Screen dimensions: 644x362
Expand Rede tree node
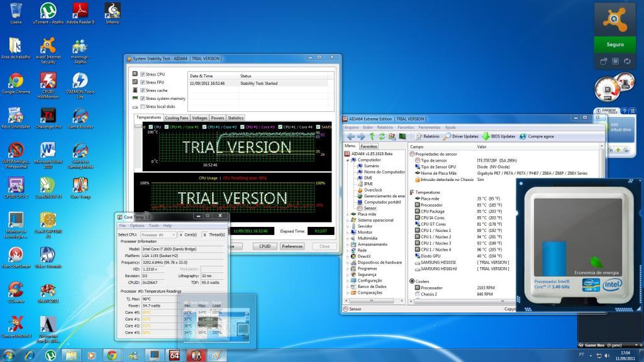[x=348, y=250]
